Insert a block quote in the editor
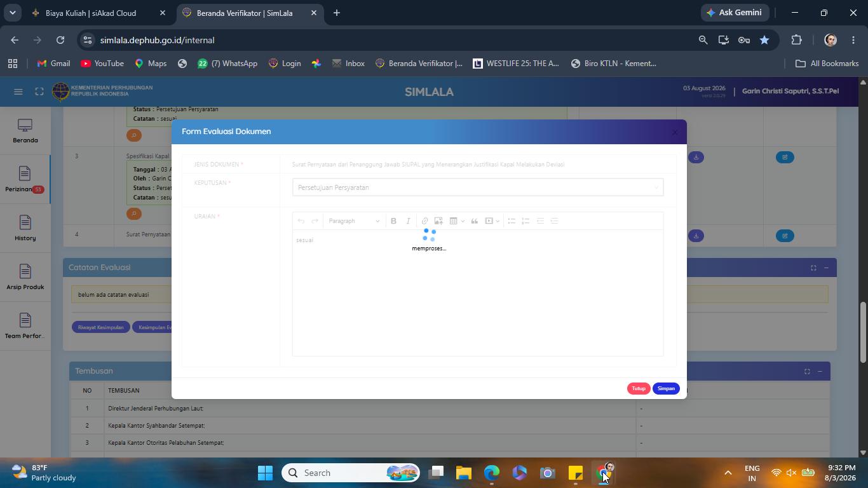Viewport: 868px width, 488px height. (474, 221)
